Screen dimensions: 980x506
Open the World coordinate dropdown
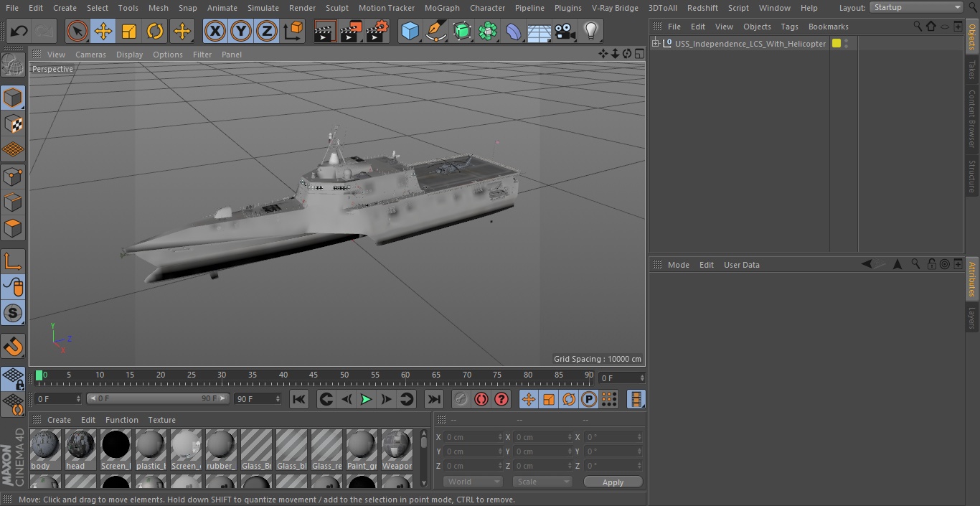click(473, 482)
